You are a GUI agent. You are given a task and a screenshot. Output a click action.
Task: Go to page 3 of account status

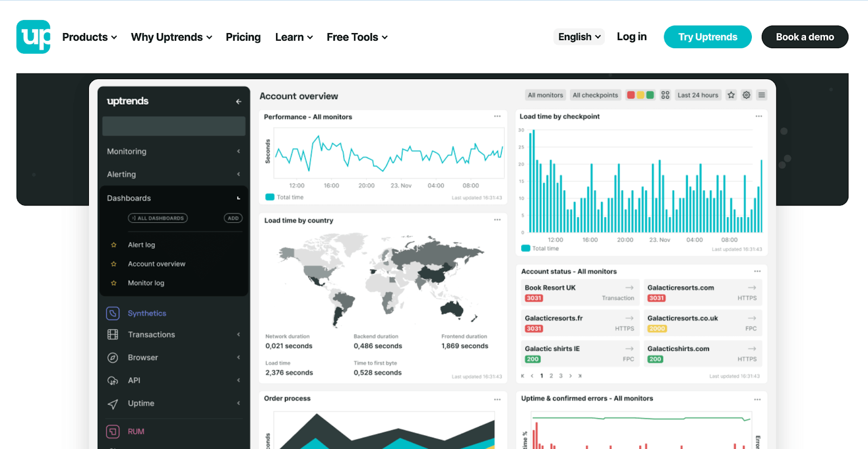560,376
